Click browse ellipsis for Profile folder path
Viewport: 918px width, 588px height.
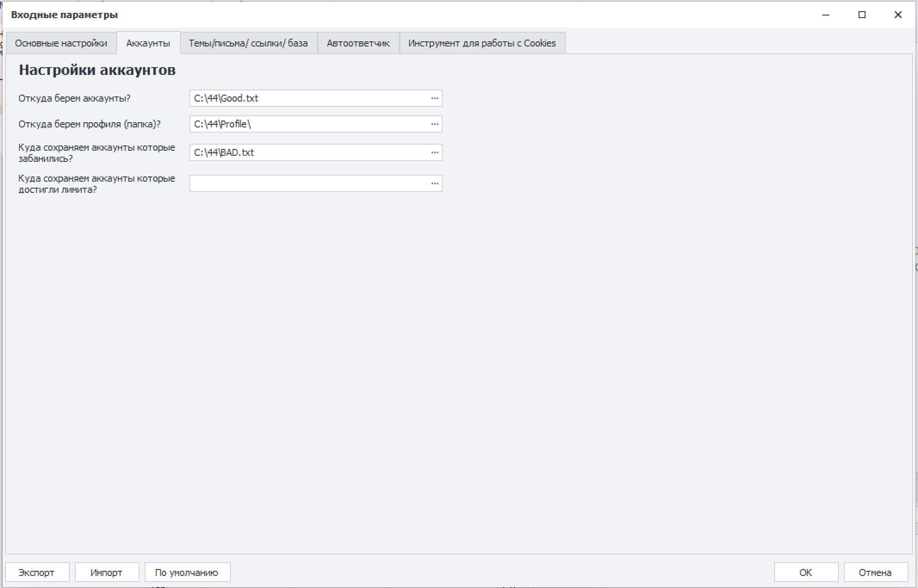(x=434, y=124)
